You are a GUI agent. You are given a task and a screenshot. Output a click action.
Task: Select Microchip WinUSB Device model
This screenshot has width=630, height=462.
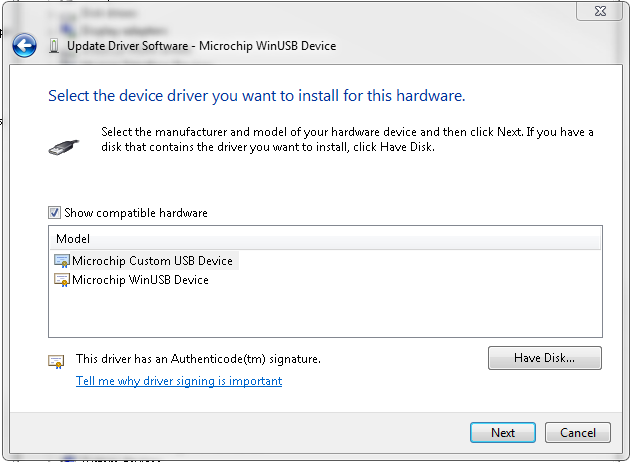[140, 280]
